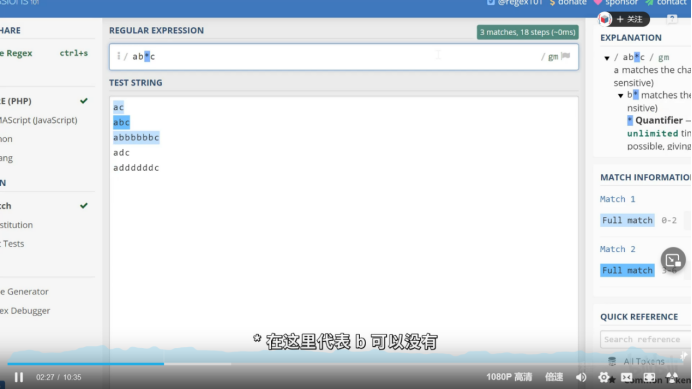This screenshot has height=389, width=692.
Task: Open the 倍速 playback speed menu
Action: 554,377
